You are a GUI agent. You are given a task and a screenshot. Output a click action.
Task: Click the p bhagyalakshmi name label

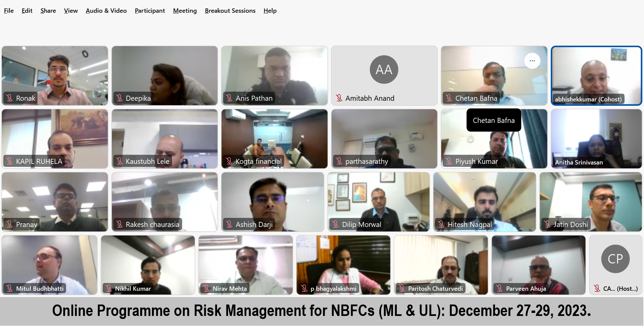pos(333,288)
